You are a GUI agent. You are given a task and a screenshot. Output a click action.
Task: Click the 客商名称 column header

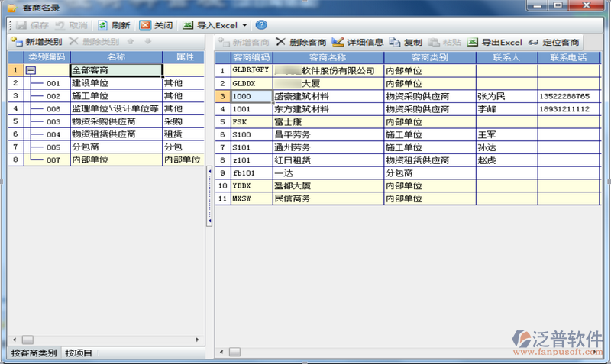(328, 57)
